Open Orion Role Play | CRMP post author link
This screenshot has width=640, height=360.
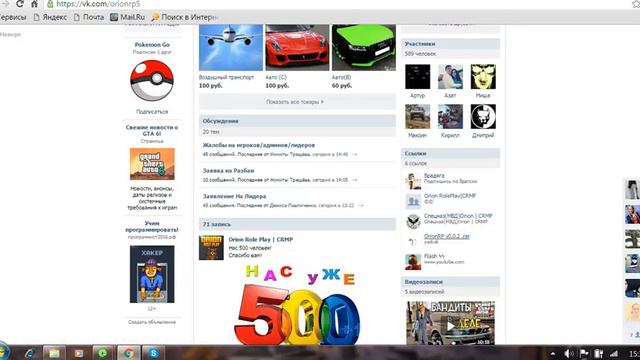pyautogui.click(x=261, y=240)
